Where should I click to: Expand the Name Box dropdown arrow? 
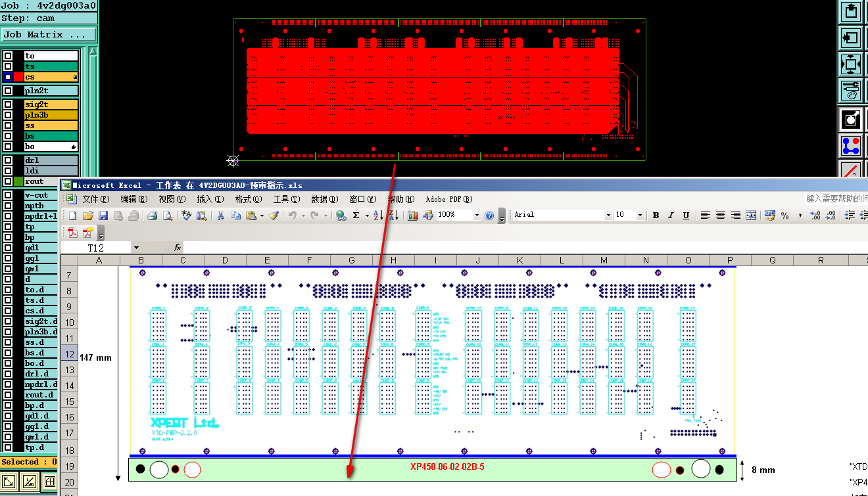click(136, 248)
